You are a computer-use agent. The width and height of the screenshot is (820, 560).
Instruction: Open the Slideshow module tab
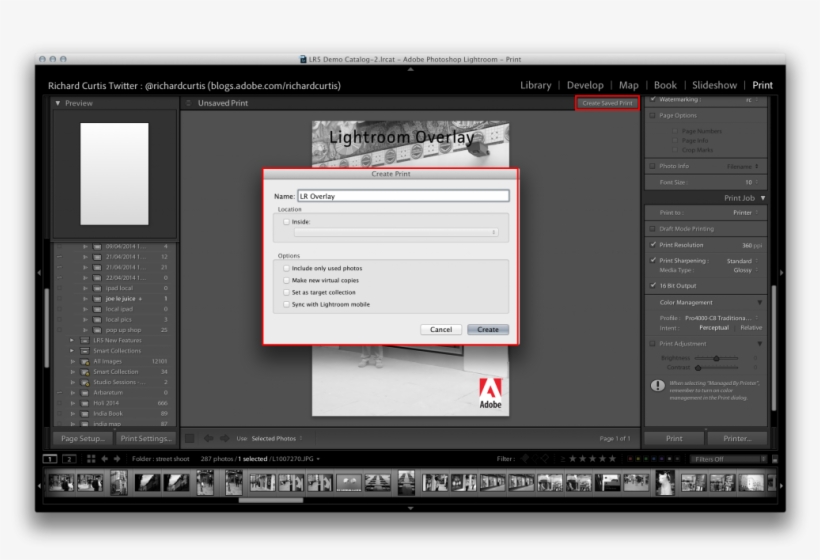pos(714,86)
